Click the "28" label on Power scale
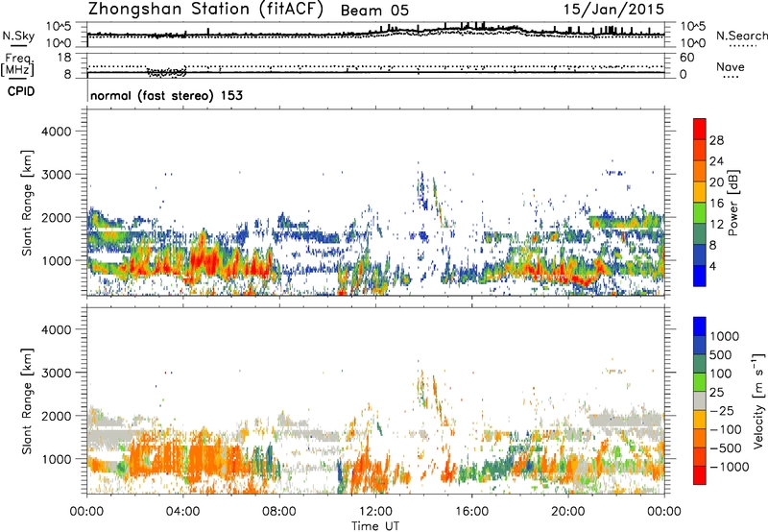This screenshot has width=768, height=532. click(716, 140)
